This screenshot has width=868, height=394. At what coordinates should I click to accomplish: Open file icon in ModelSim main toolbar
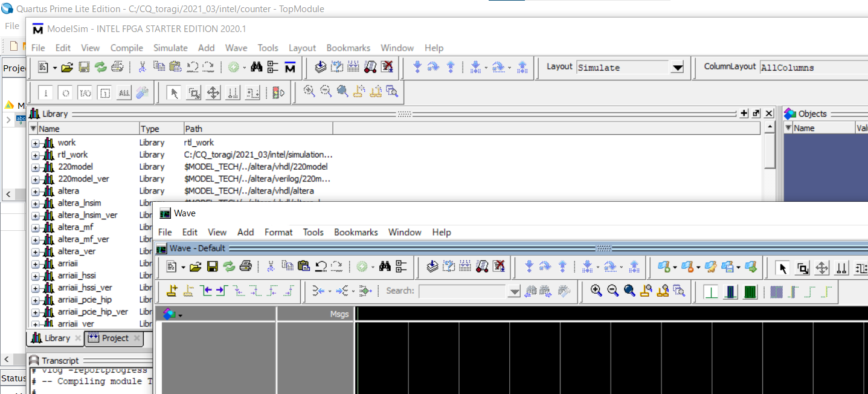(67, 67)
